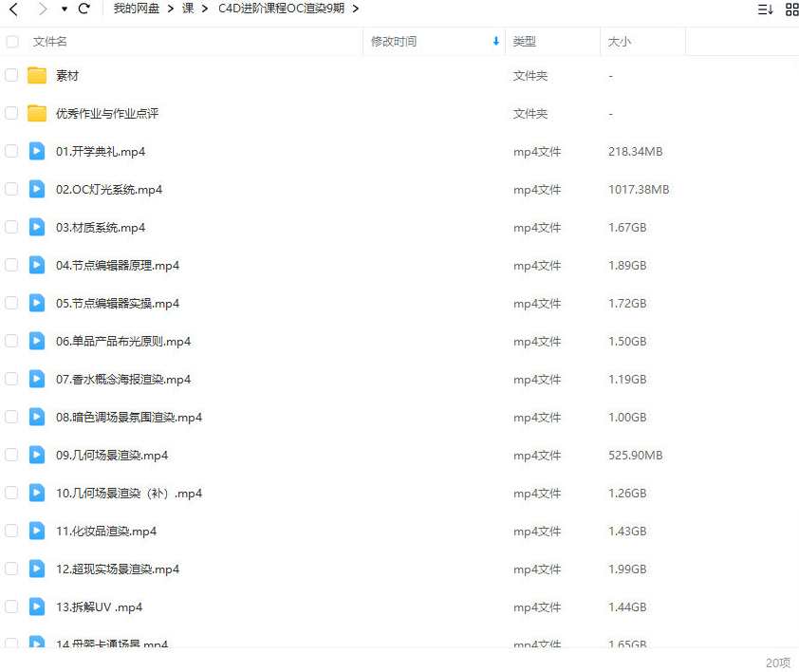Click the refresh icon
Image resolution: width=799 pixels, height=672 pixels.
click(x=84, y=9)
